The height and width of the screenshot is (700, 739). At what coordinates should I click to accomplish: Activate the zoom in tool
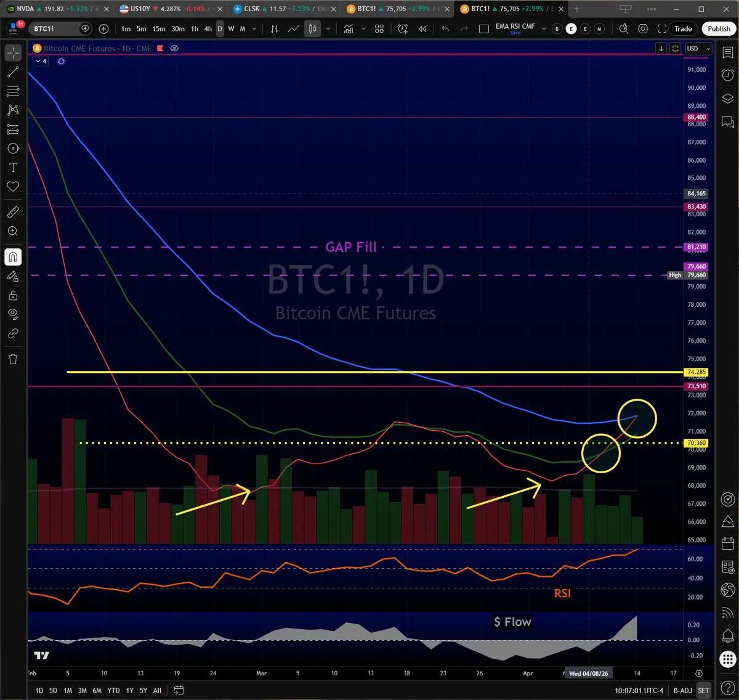coord(13,231)
